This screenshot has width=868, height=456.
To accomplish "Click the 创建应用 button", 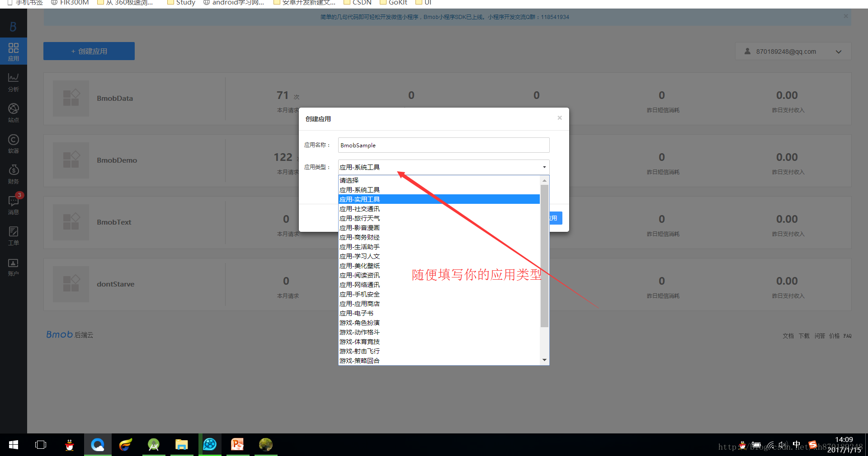I will [89, 51].
